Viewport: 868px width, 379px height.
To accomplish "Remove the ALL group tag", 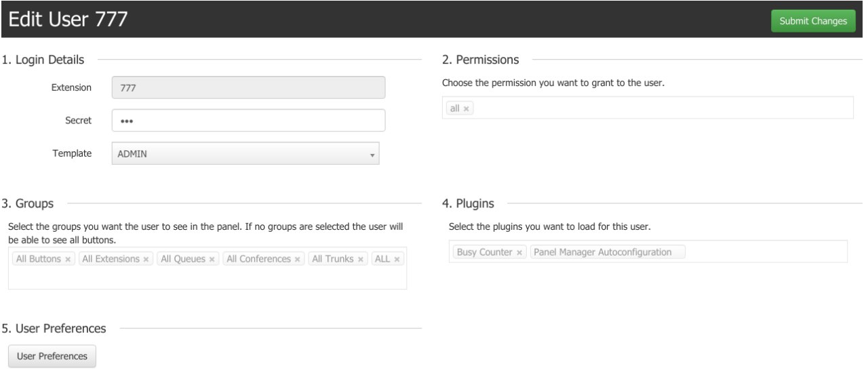I will tap(397, 260).
